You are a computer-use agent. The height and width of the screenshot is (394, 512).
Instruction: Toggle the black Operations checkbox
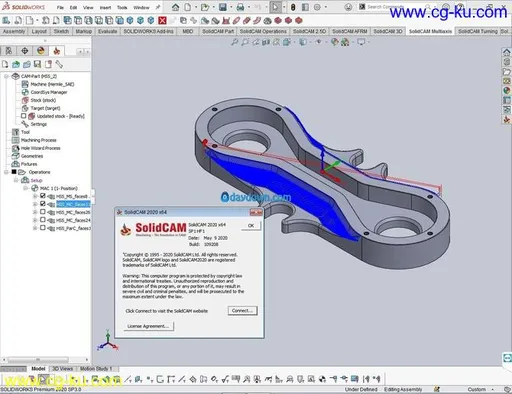(14, 172)
